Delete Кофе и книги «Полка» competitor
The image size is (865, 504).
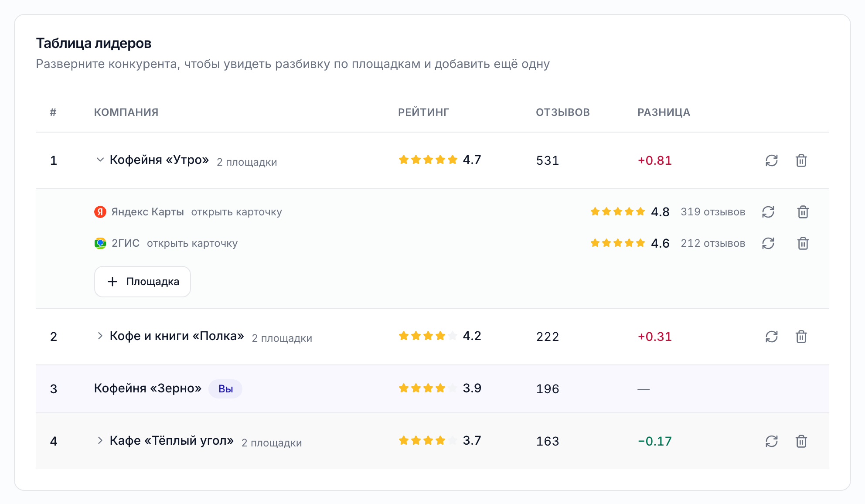pos(801,337)
